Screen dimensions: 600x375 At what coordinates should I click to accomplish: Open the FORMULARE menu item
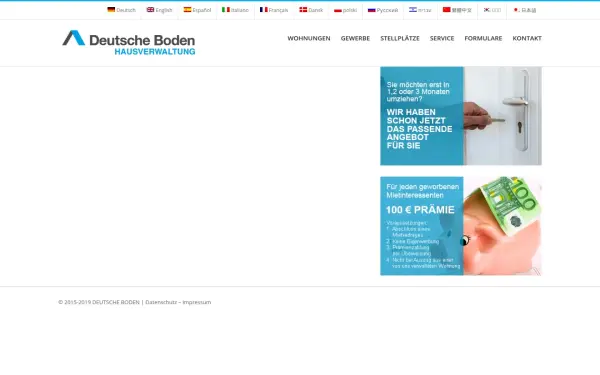coord(483,38)
